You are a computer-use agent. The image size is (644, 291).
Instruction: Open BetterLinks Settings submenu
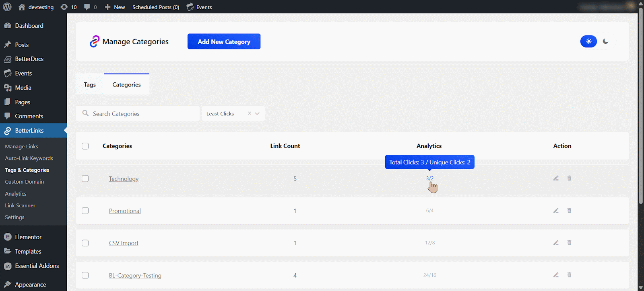coord(14,217)
